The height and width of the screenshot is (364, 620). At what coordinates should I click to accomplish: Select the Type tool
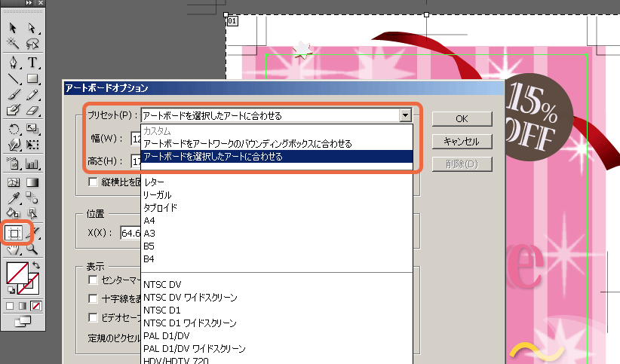coord(32,63)
